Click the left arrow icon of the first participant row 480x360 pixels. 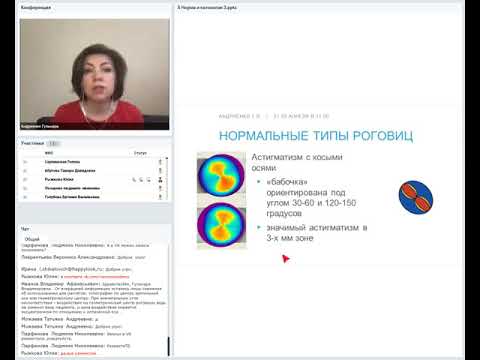click(25, 162)
